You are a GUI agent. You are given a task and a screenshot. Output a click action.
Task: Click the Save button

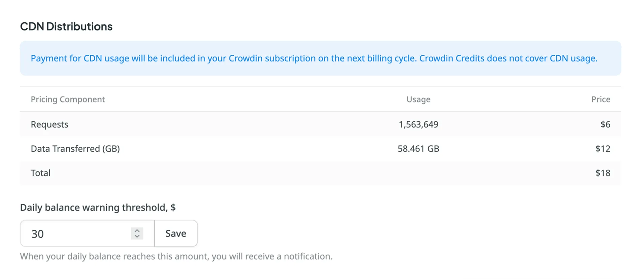175,233
